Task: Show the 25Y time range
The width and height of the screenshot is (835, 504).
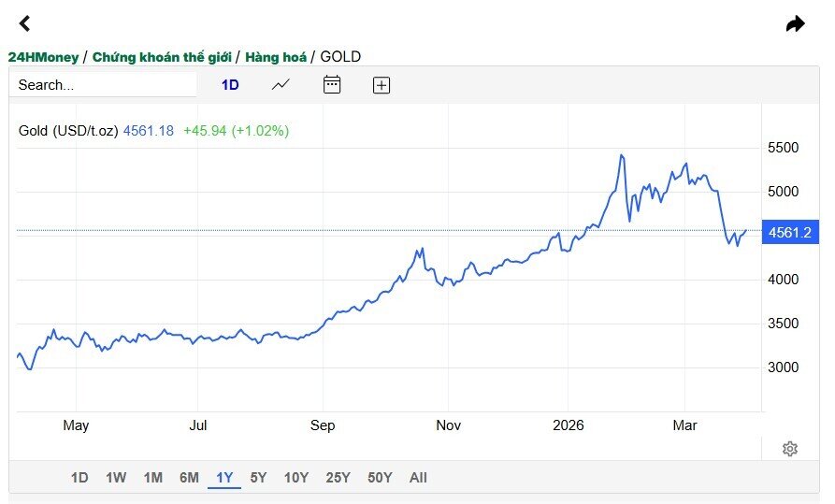Action: [338, 478]
